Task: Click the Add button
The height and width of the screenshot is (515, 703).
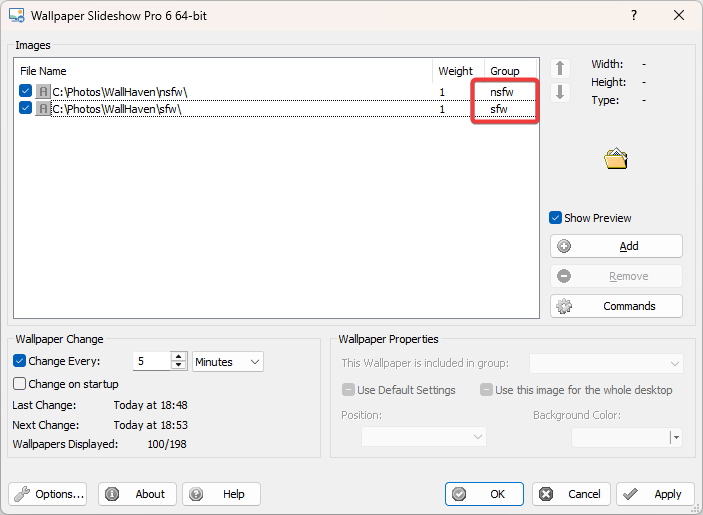Action: click(x=616, y=246)
